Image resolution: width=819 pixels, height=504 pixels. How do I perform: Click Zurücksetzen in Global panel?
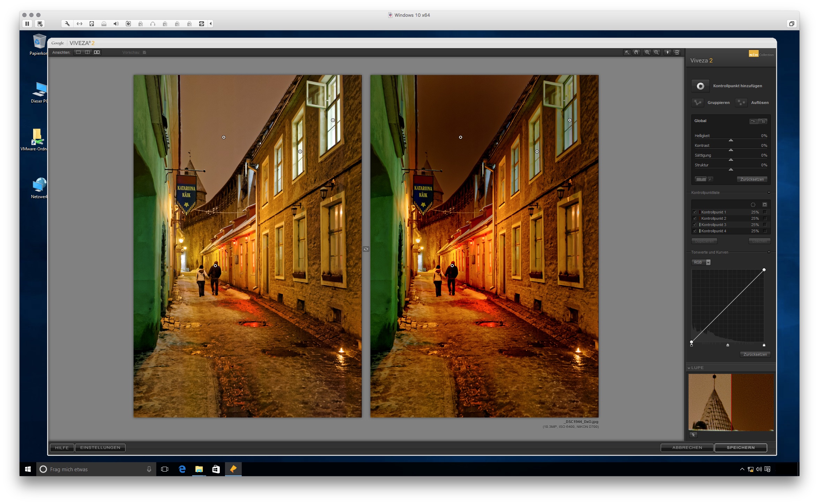click(x=752, y=179)
